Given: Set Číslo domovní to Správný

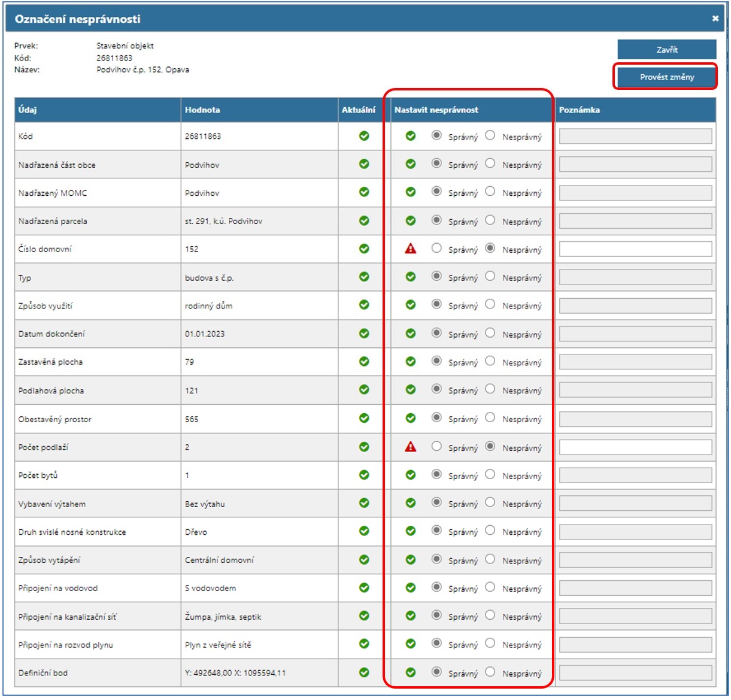Looking at the screenshot, I should (436, 248).
